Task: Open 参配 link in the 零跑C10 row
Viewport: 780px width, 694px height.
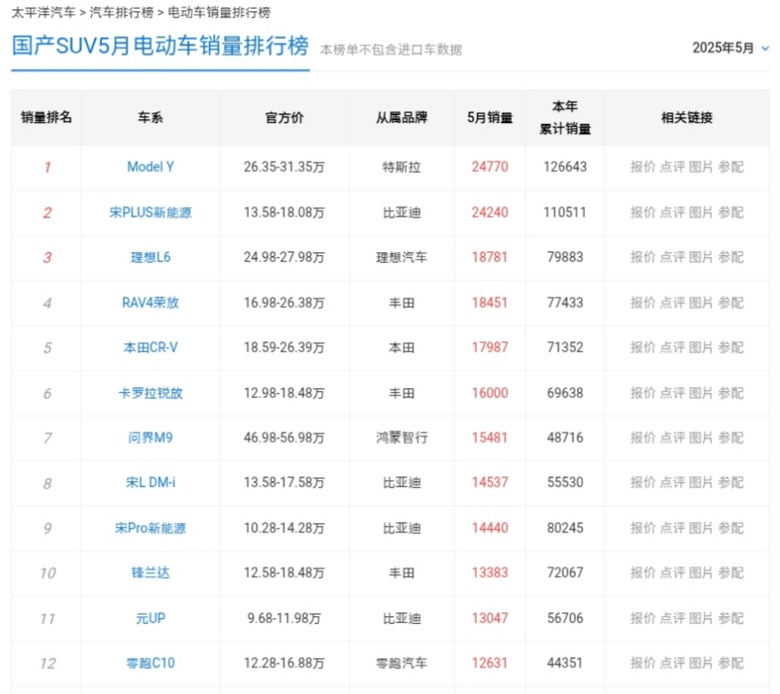Action: pyautogui.click(x=730, y=663)
